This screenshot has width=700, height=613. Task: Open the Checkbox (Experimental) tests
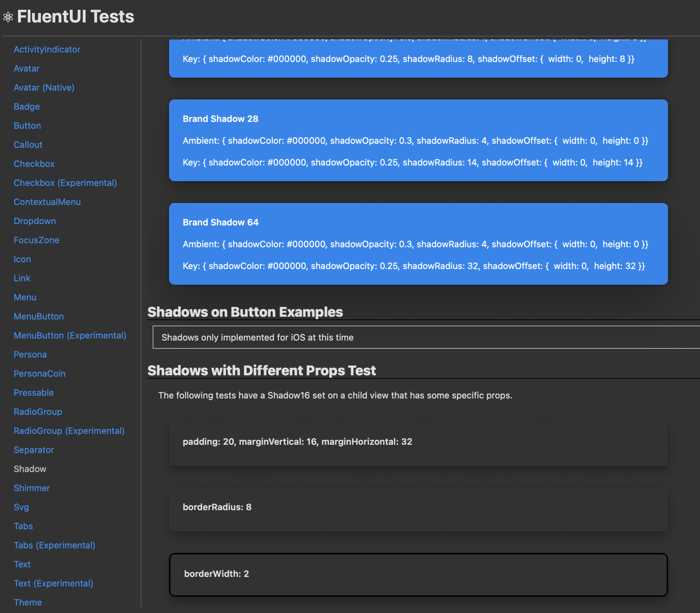click(65, 183)
